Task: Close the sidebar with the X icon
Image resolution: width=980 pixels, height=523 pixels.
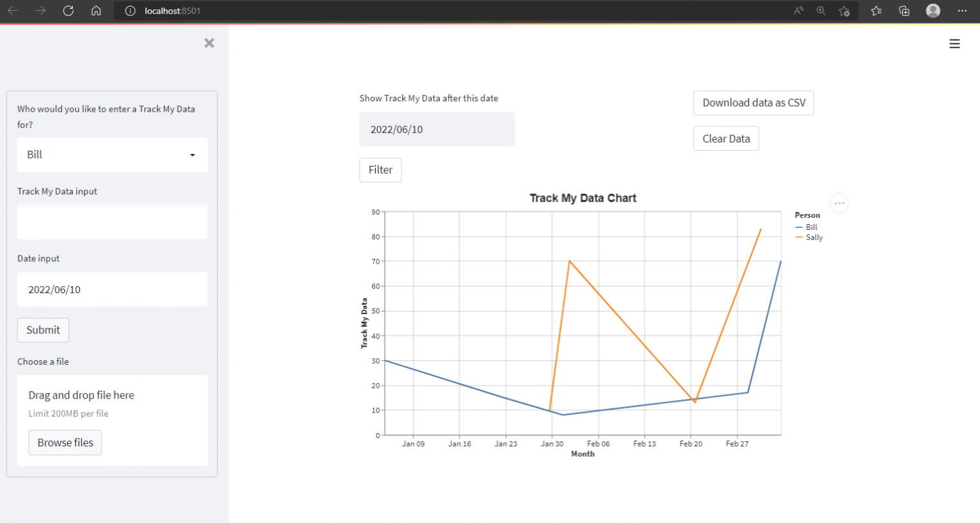Action: [209, 43]
